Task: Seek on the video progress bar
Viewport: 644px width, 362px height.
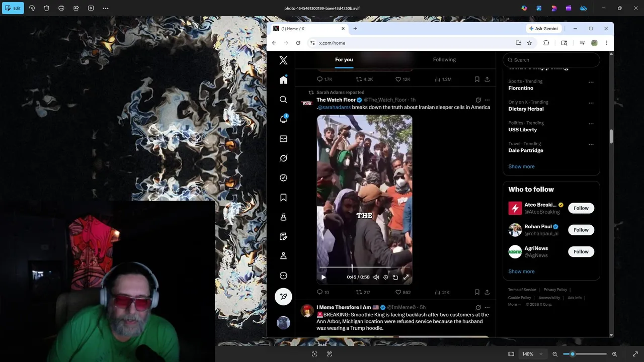Action: (x=364, y=267)
